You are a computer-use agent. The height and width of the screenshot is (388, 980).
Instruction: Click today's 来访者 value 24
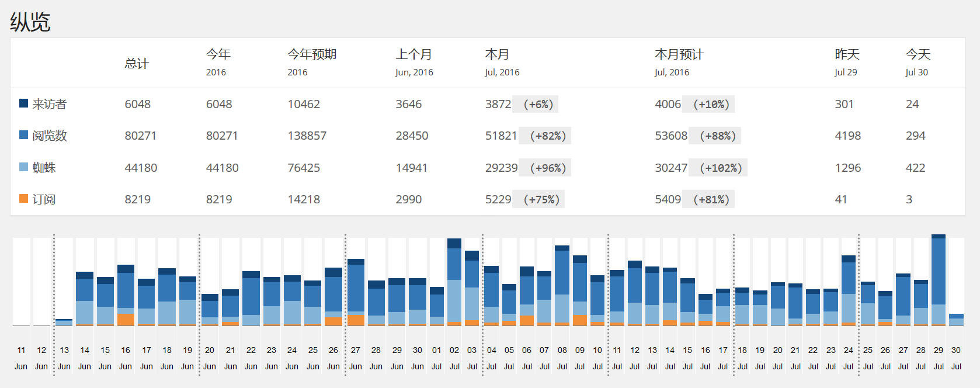click(x=912, y=104)
